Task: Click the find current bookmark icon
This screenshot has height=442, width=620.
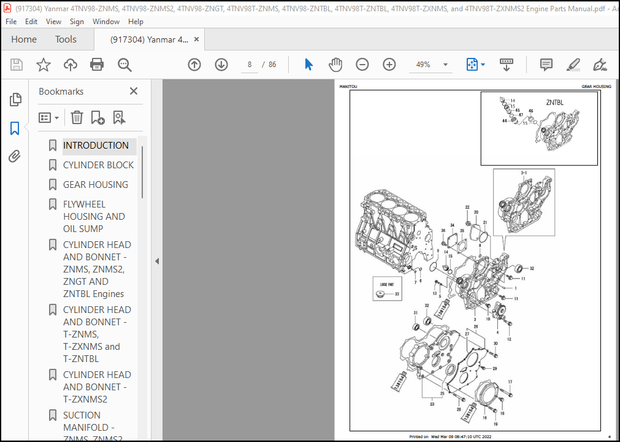Action: [119, 117]
